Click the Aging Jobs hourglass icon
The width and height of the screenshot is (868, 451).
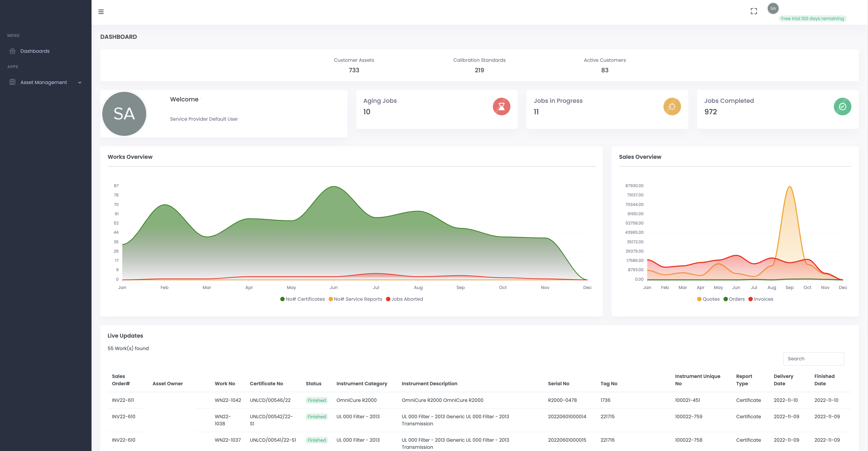[x=501, y=107]
